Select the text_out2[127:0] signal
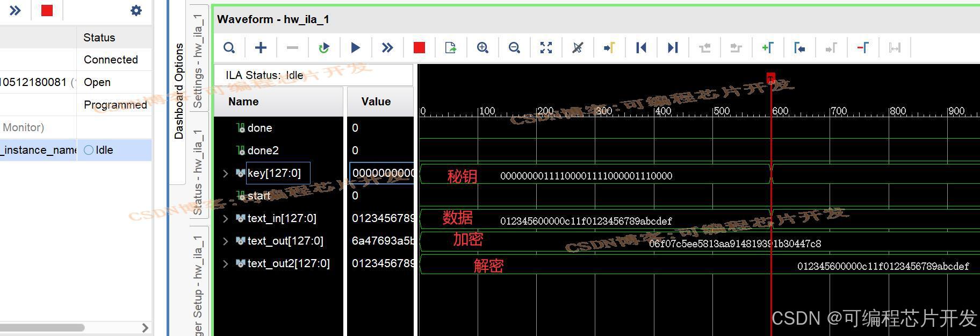The width and height of the screenshot is (980, 336). click(x=289, y=263)
